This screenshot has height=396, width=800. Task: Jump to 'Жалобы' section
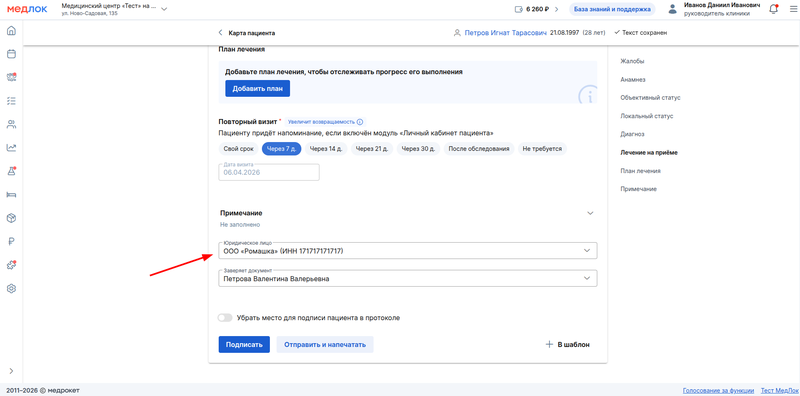632,61
